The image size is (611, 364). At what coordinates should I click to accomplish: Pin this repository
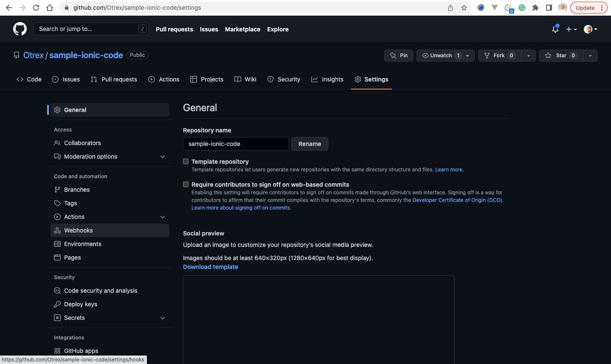coord(399,56)
